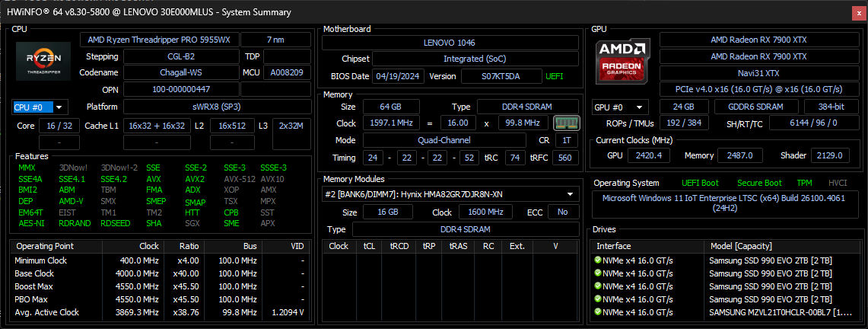This screenshot has height=329, width=868.
Task: Click the 7 nm process value
Action: tap(276, 40)
